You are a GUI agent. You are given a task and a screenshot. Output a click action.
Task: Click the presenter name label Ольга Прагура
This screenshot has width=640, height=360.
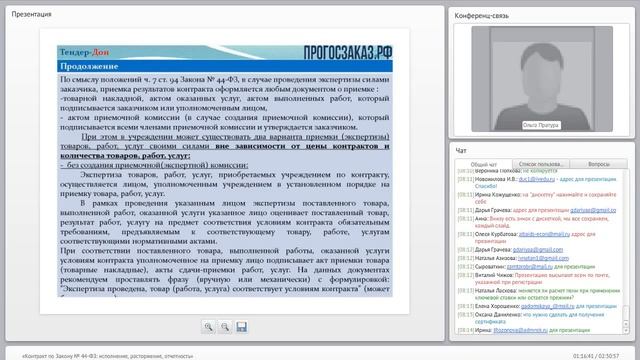click(x=540, y=125)
